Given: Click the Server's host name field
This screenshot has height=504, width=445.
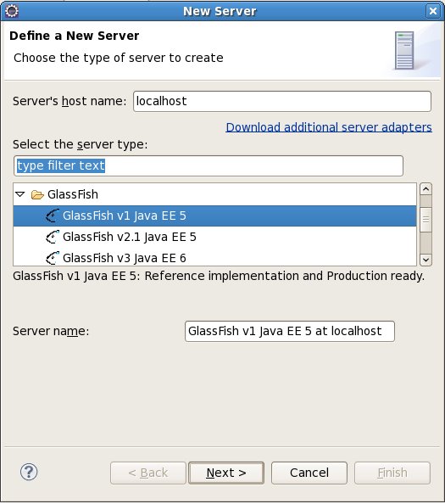Looking at the screenshot, I should click(x=282, y=101).
